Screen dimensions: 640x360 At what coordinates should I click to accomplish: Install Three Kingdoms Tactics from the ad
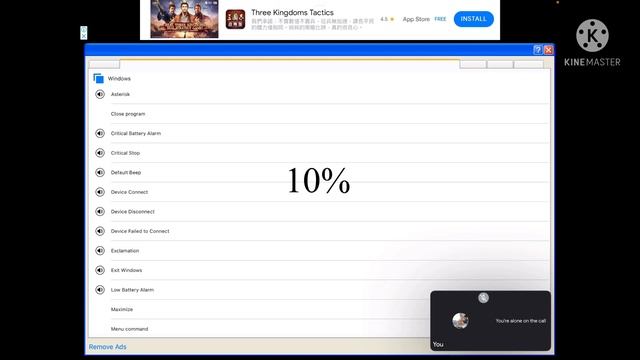pos(473,19)
